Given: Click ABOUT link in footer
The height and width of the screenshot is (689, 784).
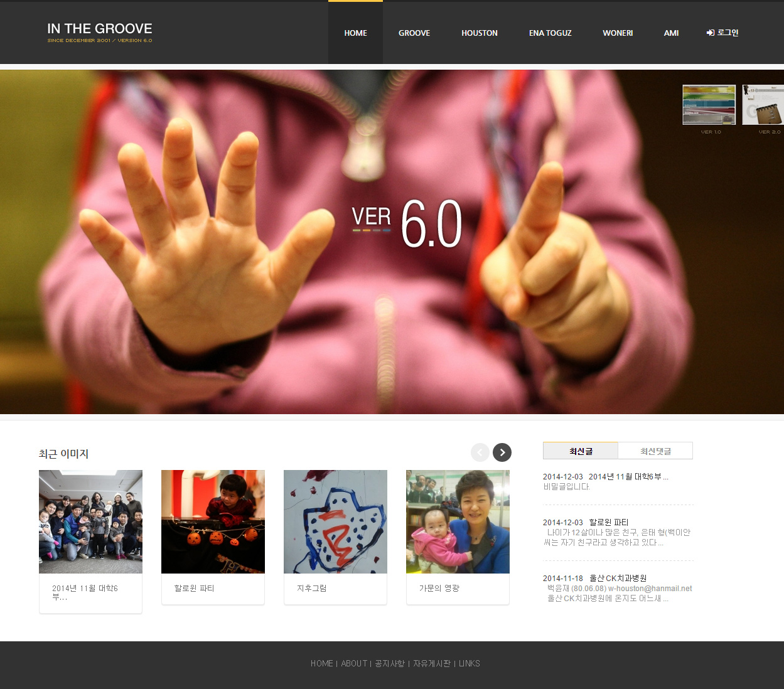Looking at the screenshot, I should pos(354,663).
